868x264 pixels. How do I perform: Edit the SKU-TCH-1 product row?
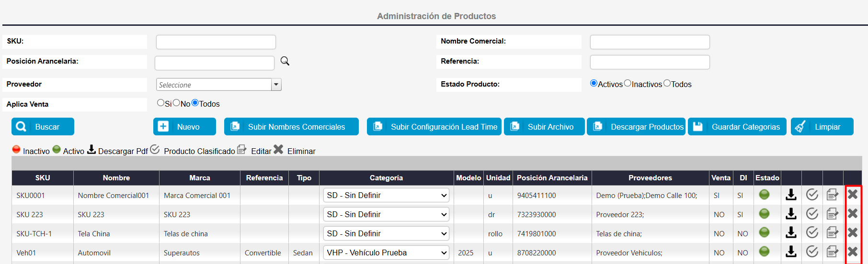[x=833, y=233]
